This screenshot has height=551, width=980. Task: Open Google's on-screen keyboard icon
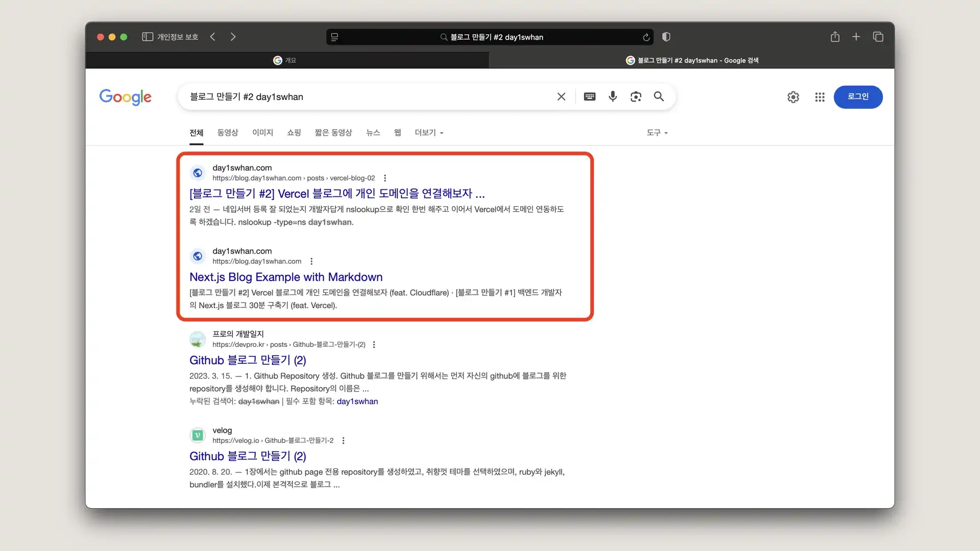point(590,97)
